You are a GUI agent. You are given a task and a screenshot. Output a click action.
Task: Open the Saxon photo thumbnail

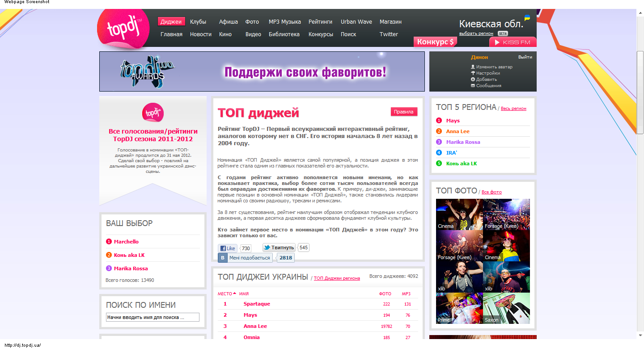[x=506, y=308]
